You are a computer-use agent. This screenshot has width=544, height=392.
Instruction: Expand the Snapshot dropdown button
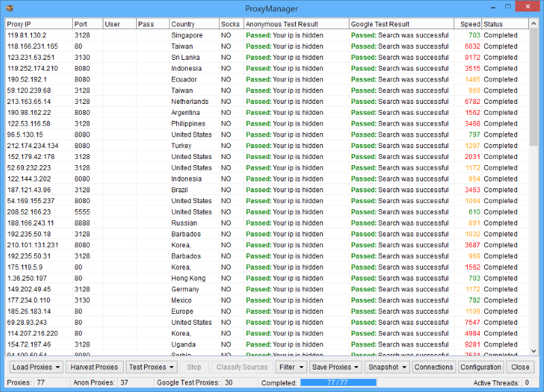[388, 367]
